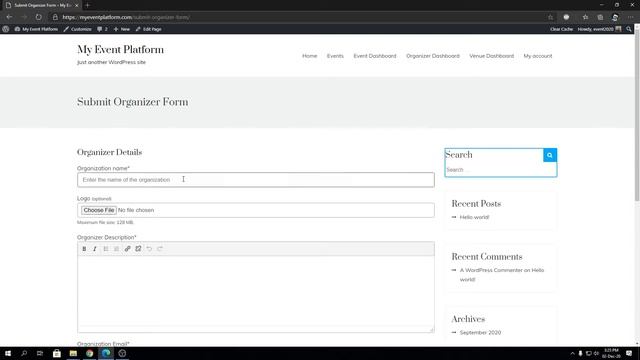This screenshot has width=640, height=360.
Task: Add this page to favorites with the star icon
Action: [550, 17]
